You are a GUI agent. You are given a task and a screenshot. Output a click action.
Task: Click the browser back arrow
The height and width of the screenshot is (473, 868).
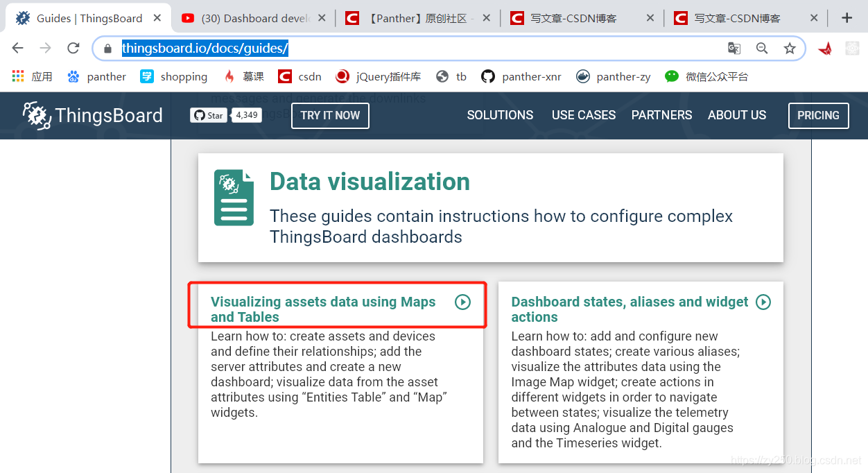pyautogui.click(x=18, y=48)
